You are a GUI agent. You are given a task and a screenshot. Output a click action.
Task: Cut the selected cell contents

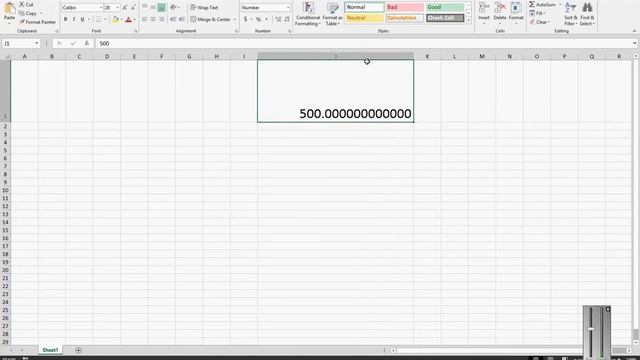(x=27, y=4)
